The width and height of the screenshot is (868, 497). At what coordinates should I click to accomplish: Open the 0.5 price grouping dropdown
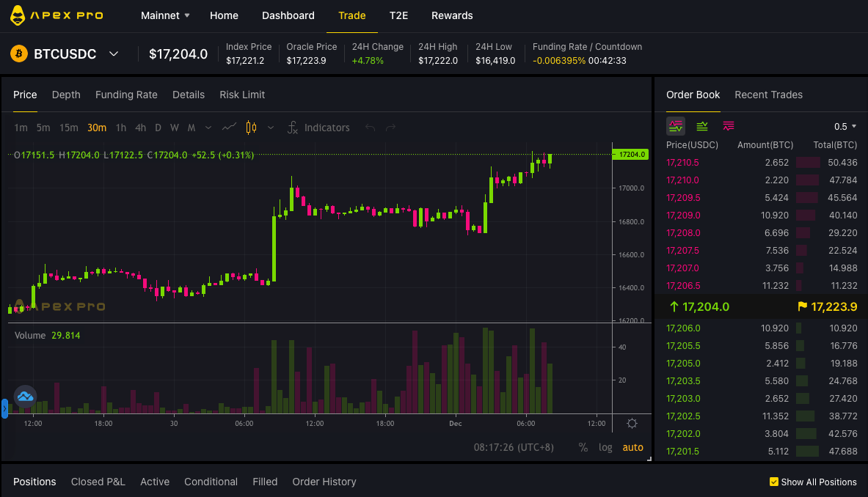[x=845, y=127]
